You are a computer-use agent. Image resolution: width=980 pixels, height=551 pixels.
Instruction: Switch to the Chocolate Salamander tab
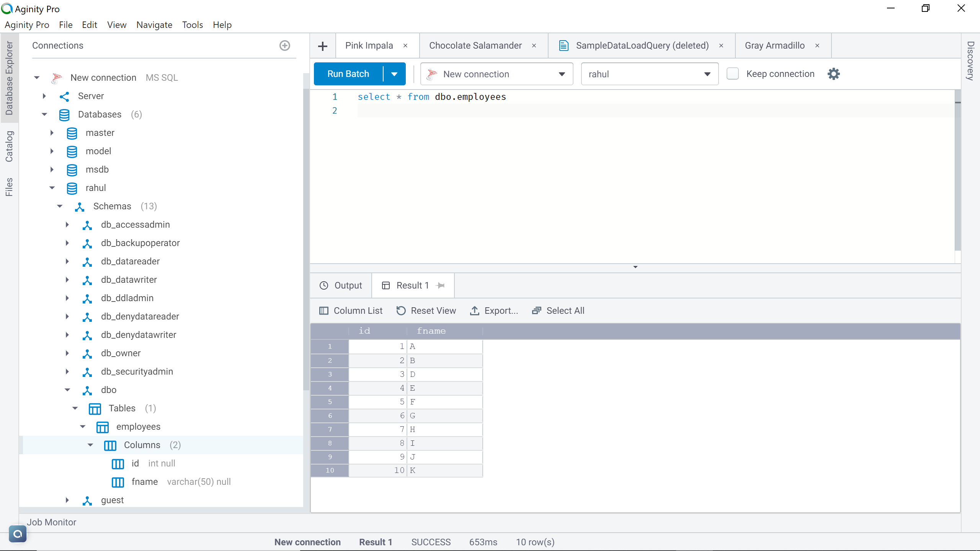pyautogui.click(x=475, y=46)
